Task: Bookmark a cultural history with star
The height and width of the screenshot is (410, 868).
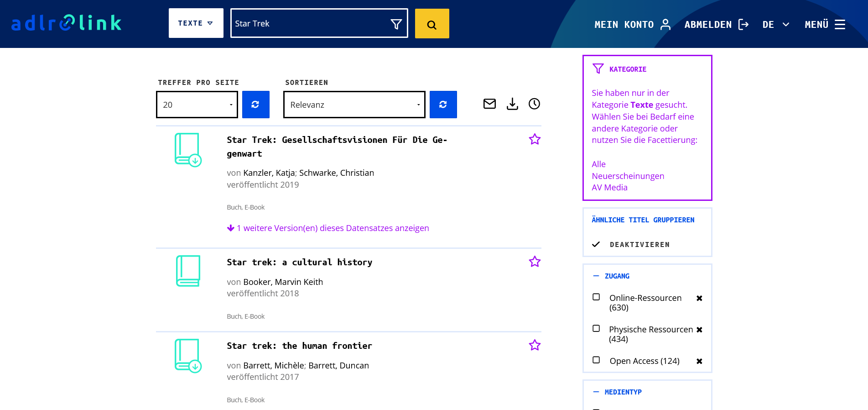Action: pos(535,262)
